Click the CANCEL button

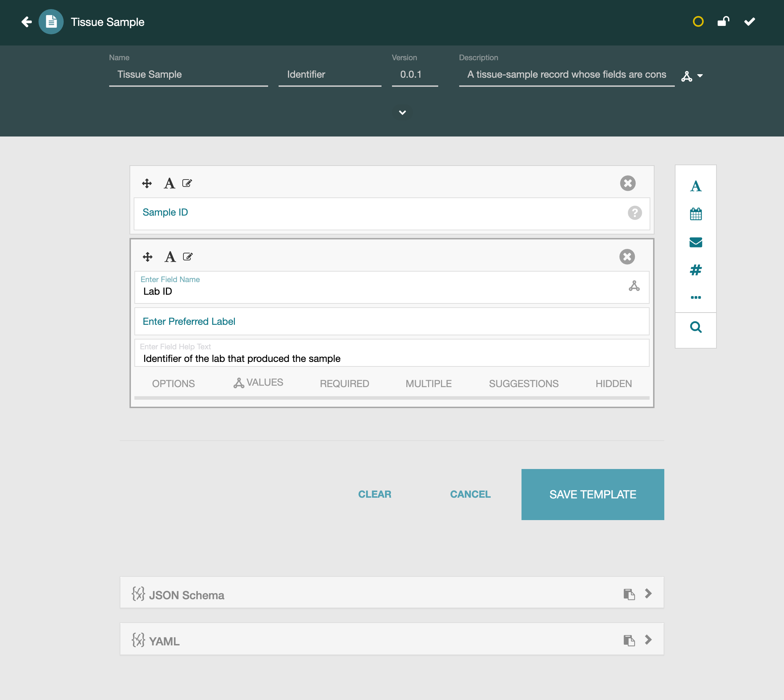point(470,495)
